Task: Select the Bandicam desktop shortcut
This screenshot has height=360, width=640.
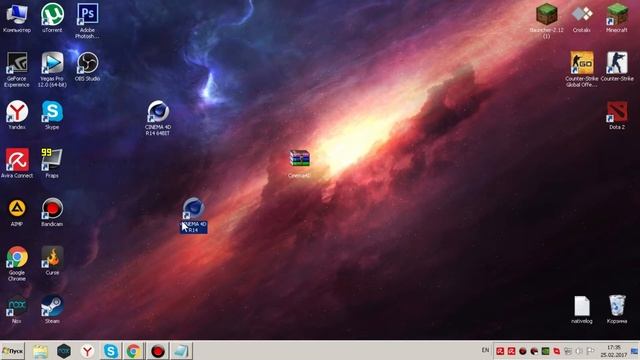Action: tap(52, 212)
